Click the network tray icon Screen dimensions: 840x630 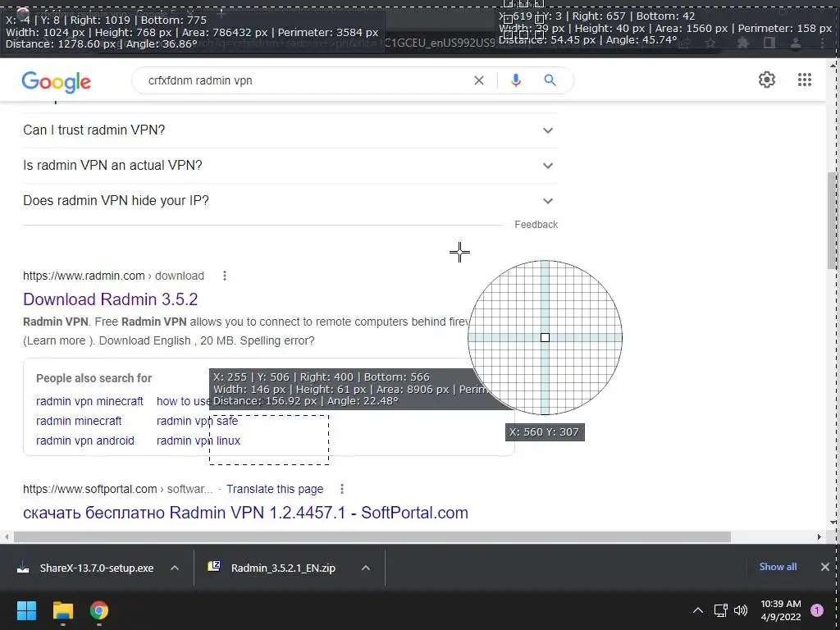[x=720, y=610]
